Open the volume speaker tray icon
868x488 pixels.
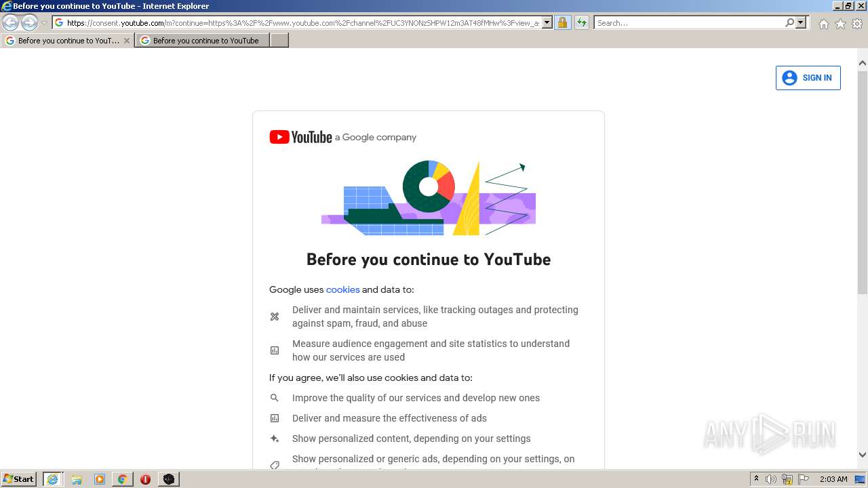point(771,479)
